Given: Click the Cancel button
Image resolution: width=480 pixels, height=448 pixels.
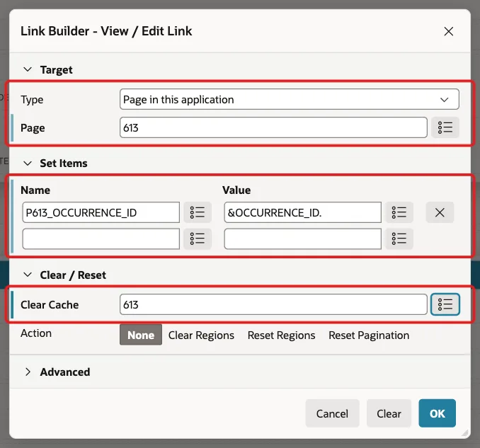Looking at the screenshot, I should [332, 413].
